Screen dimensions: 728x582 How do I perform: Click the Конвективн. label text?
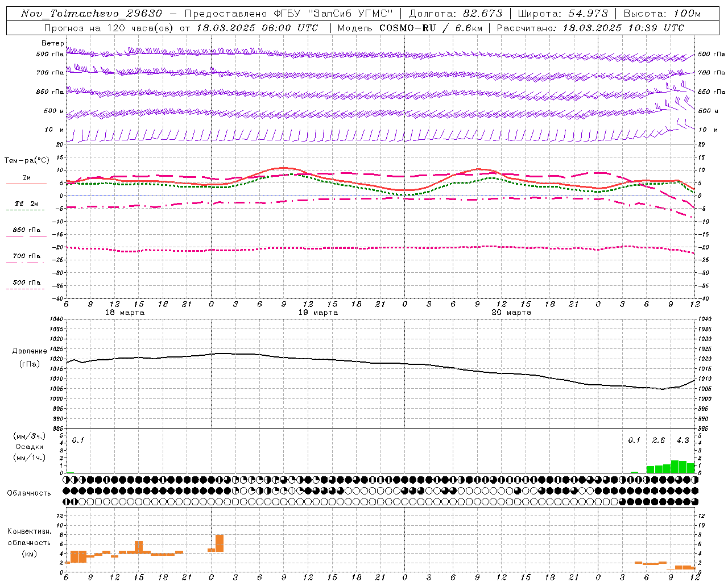click(x=29, y=531)
